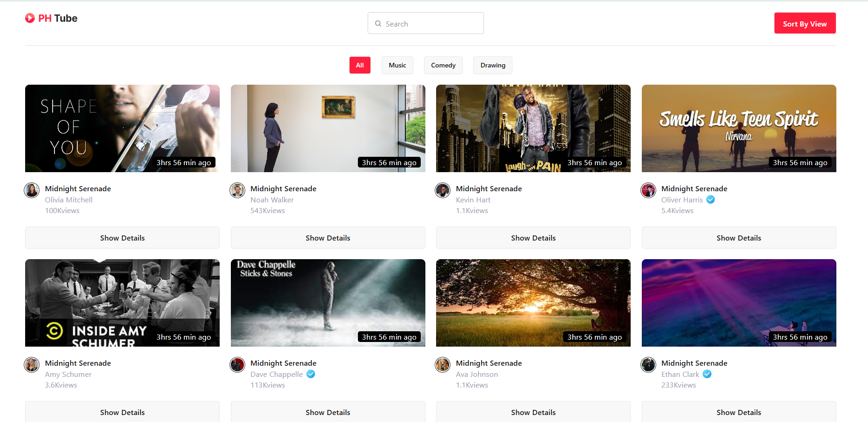Click verified badge next to Oliver Harris
This screenshot has height=422, width=868.
(711, 200)
